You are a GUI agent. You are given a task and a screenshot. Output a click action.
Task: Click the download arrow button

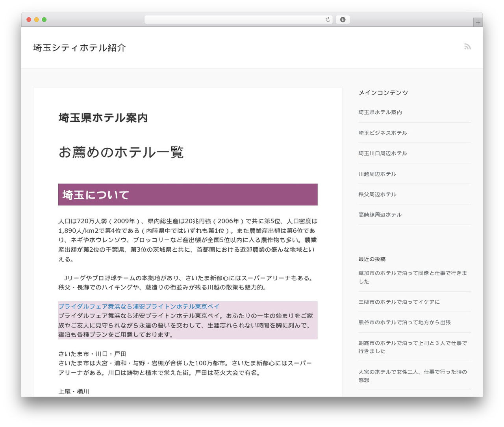tap(343, 20)
